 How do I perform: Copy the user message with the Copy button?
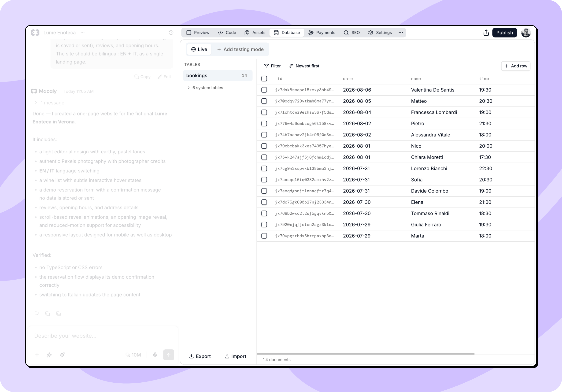click(142, 77)
